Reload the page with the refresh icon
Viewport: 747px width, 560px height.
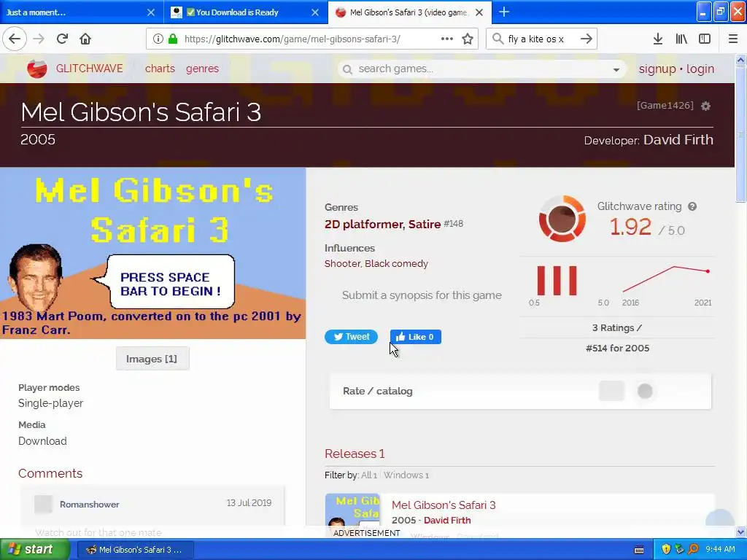pyautogui.click(x=62, y=39)
